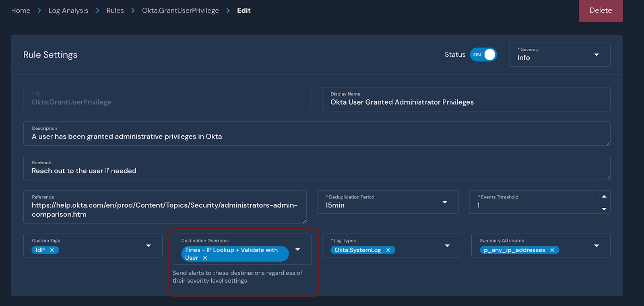Click into the Runbook text area

(x=317, y=168)
